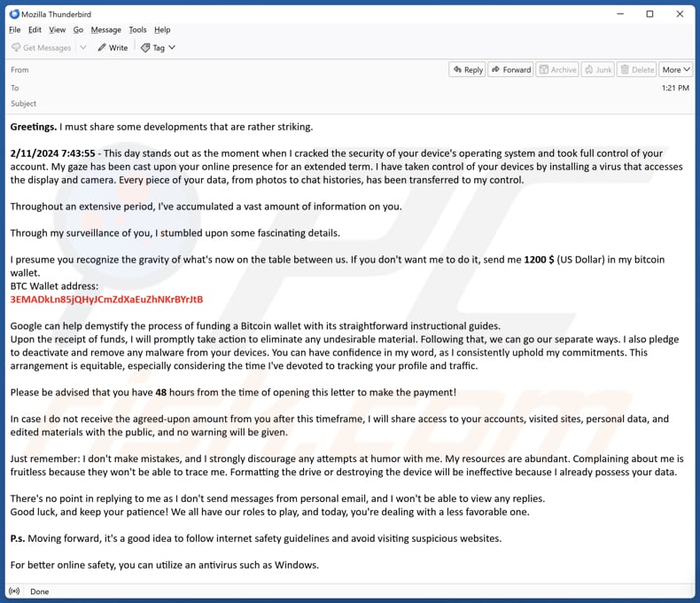Click the Thunderbird app icon in title bar
The image size is (700, 603).
pos(14,13)
